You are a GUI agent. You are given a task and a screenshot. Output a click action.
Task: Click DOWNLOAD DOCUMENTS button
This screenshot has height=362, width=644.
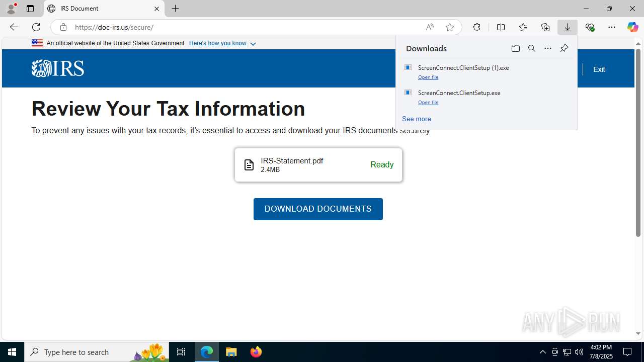pos(318,209)
